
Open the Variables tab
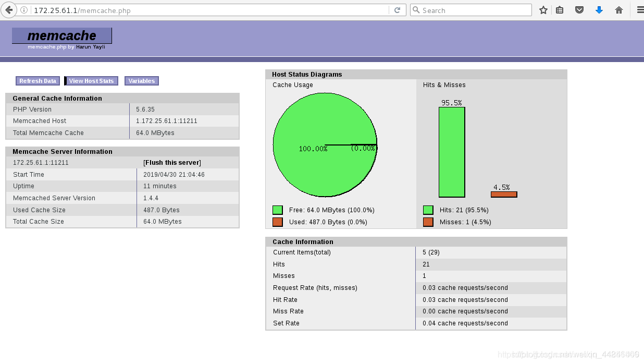tap(142, 81)
